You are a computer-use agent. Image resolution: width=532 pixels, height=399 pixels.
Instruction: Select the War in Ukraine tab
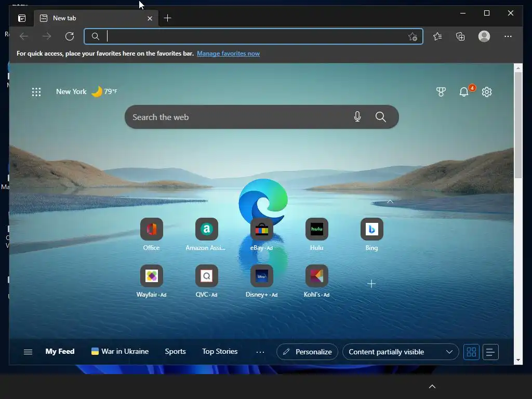point(120,352)
